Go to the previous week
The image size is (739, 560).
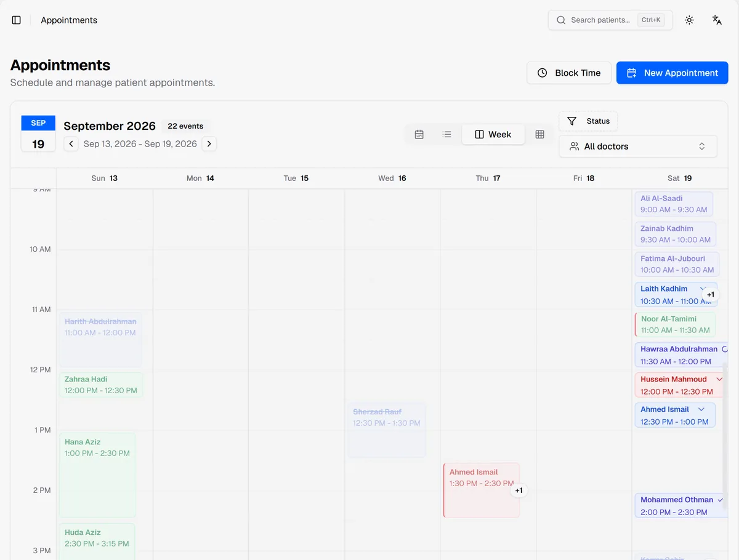[71, 144]
